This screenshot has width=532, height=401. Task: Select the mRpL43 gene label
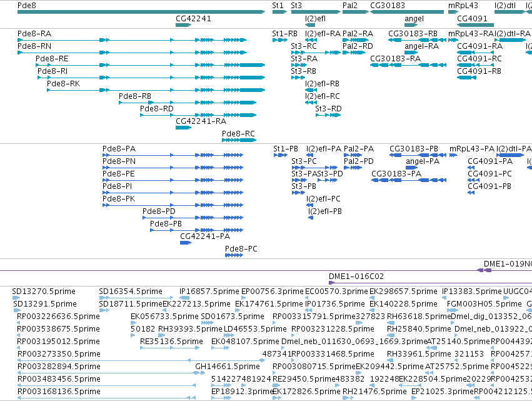point(463,6)
